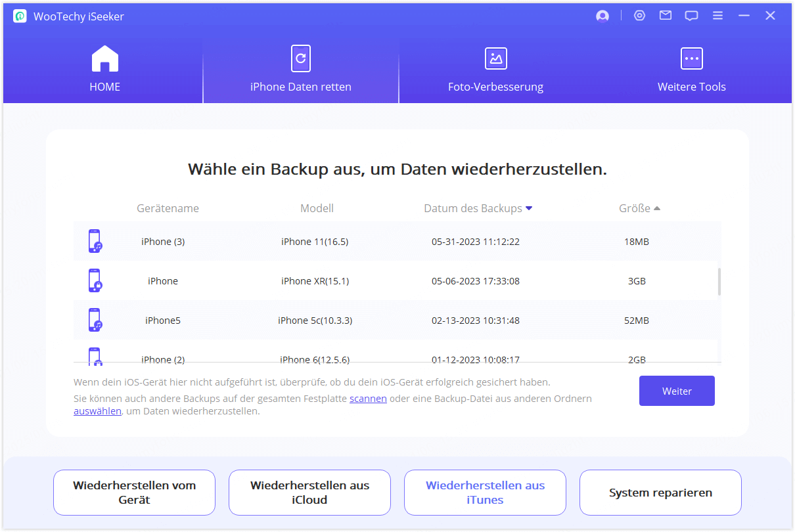The image size is (795, 532).
Task: Open settings via the gear icon
Action: (x=639, y=15)
